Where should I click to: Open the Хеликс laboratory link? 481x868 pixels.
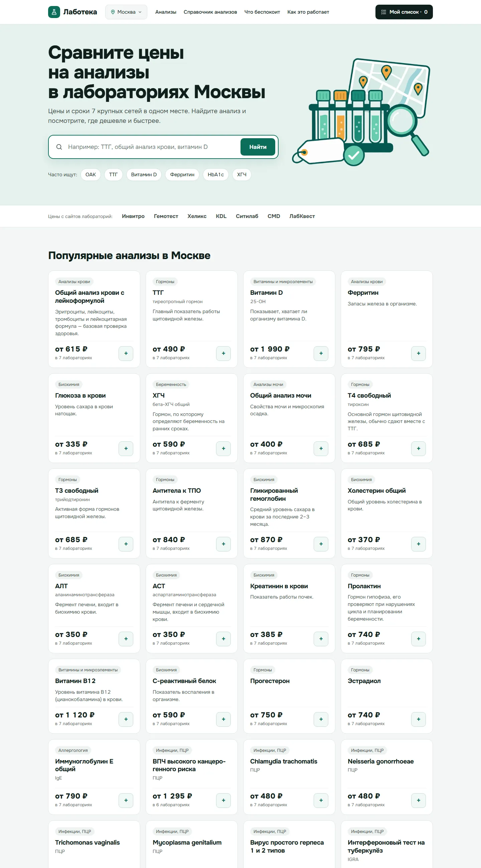click(197, 216)
